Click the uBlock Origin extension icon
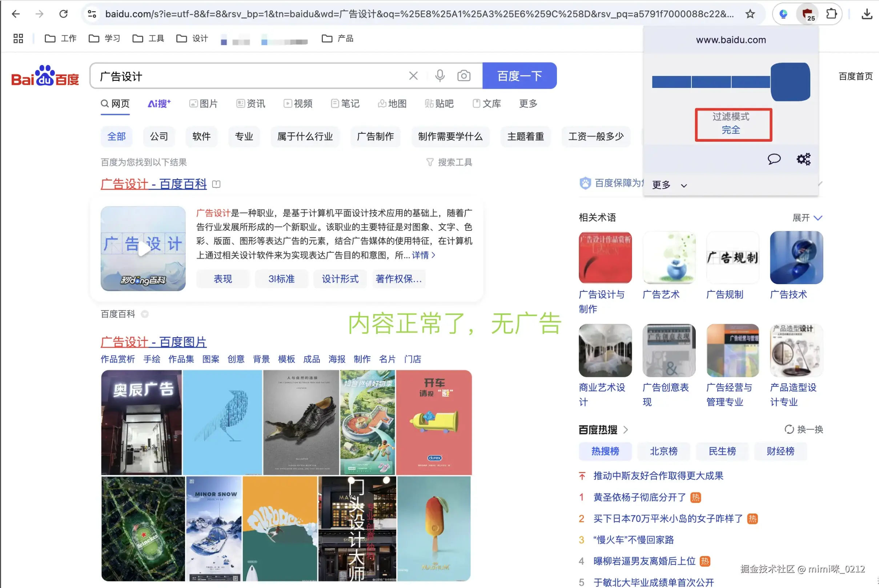This screenshot has height=588, width=879. 807,14
